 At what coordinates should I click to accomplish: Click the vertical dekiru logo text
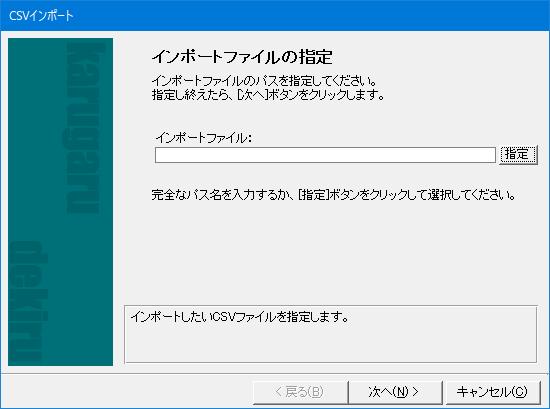pos(28,302)
